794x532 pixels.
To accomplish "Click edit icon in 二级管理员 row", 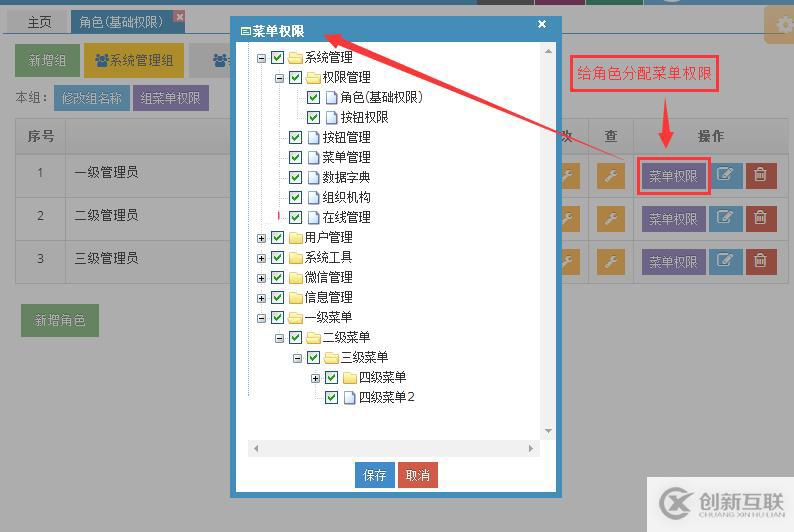I will tap(725, 218).
